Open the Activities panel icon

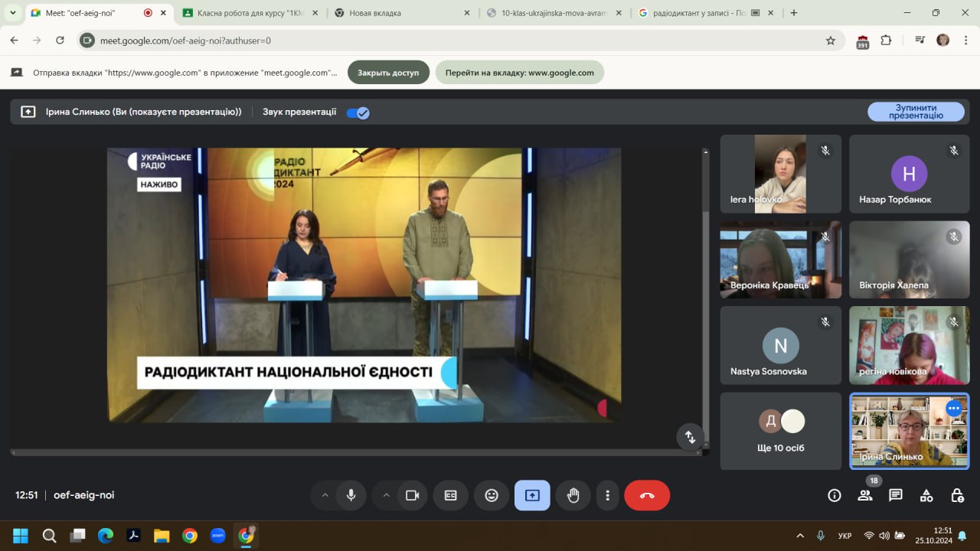coord(926,495)
